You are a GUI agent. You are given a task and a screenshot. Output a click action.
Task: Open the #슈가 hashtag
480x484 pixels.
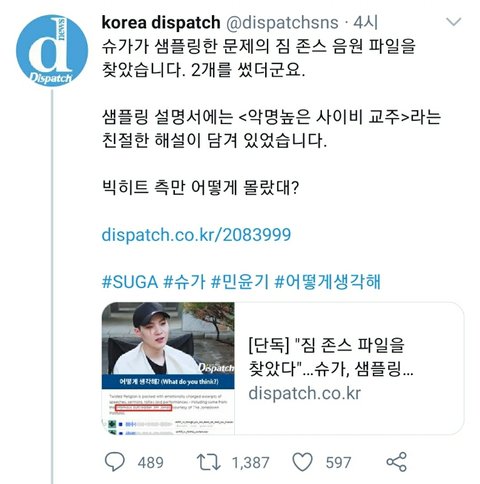tap(184, 282)
